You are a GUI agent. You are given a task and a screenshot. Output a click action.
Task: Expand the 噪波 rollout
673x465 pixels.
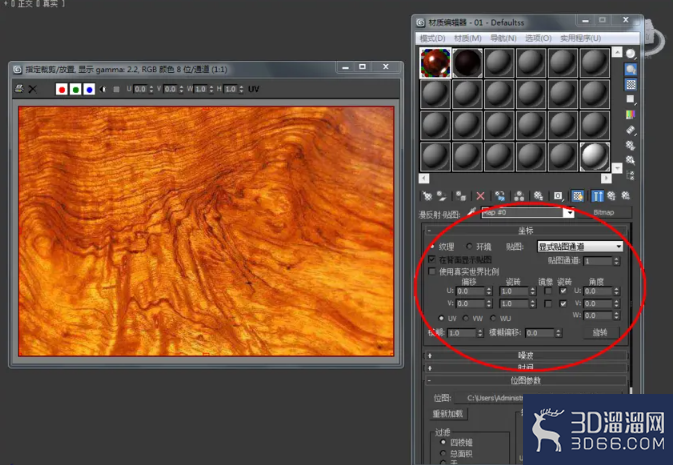click(x=525, y=355)
